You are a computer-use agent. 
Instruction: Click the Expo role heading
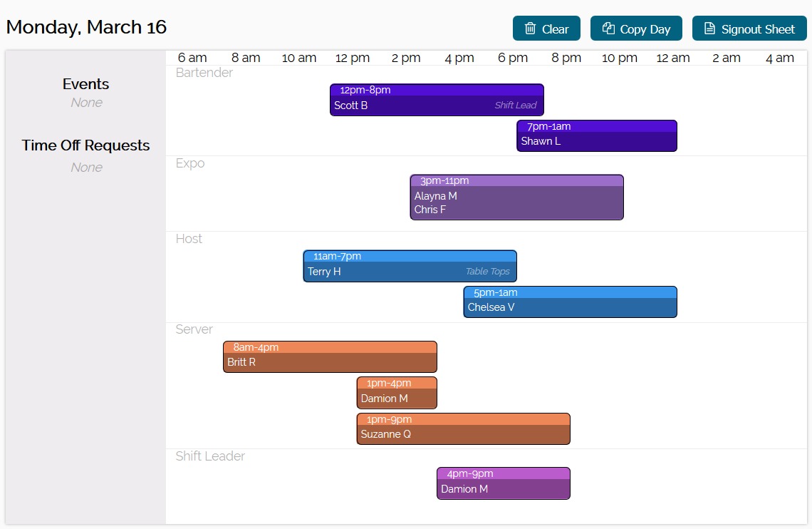tap(189, 163)
